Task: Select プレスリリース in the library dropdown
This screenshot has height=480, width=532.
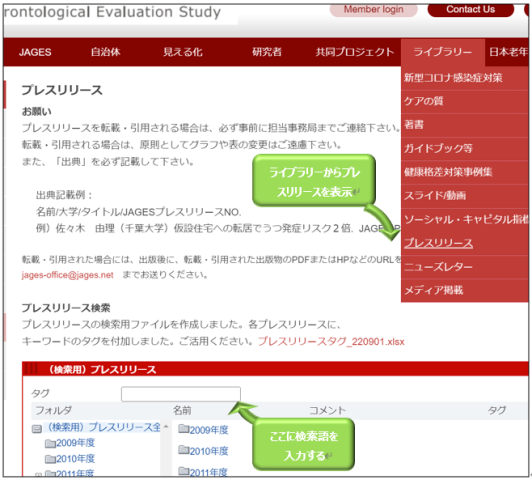Action: click(438, 243)
